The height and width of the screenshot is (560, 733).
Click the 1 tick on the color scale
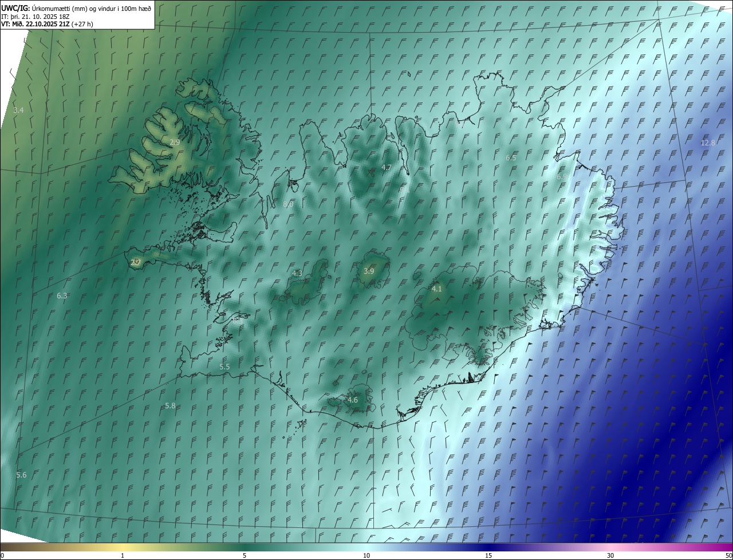(123, 555)
